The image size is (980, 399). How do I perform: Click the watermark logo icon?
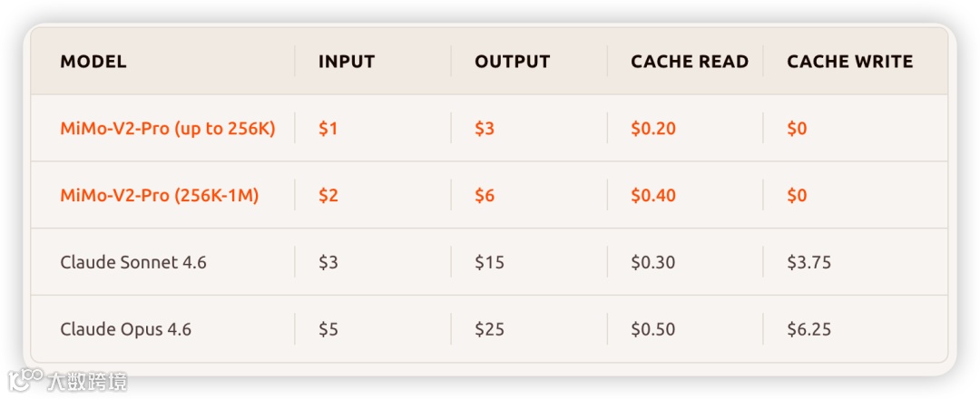tap(25, 380)
